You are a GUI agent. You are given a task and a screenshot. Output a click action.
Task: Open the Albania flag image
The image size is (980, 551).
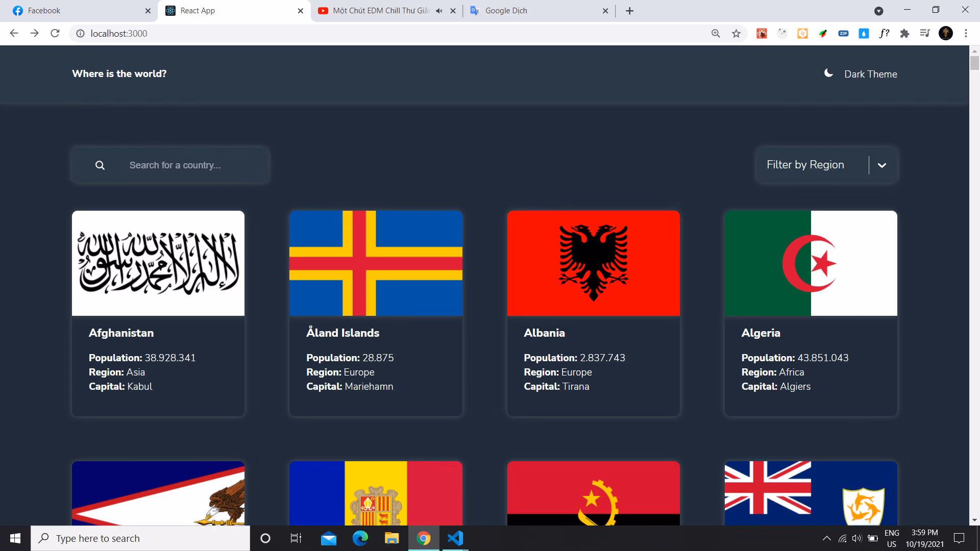tap(594, 263)
